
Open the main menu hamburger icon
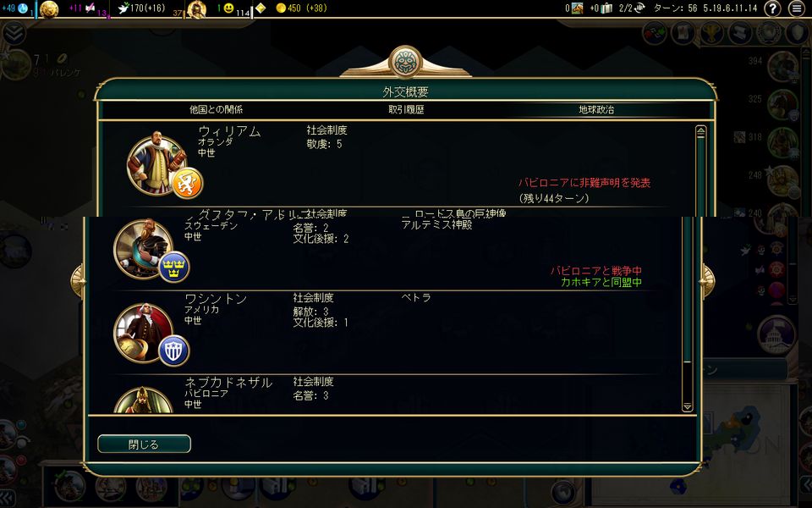pos(797,8)
